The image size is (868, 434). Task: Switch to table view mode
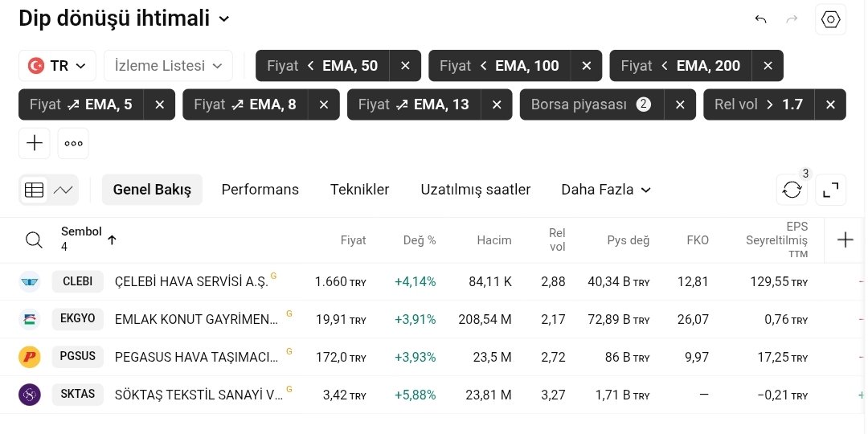click(x=34, y=190)
